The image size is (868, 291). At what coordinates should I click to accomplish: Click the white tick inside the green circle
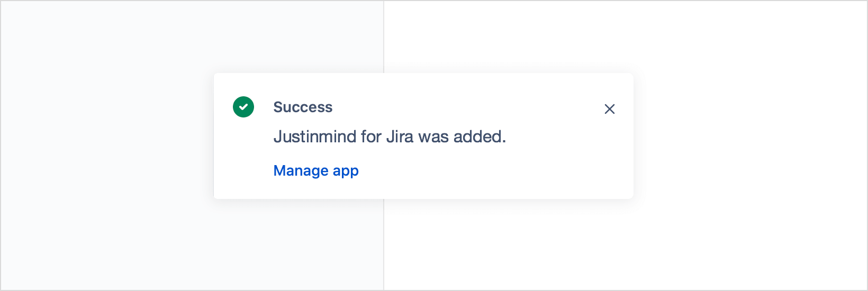(243, 107)
